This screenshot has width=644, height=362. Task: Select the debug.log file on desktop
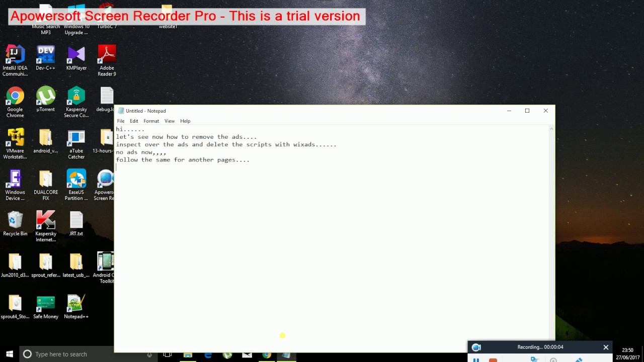pyautogui.click(x=106, y=100)
